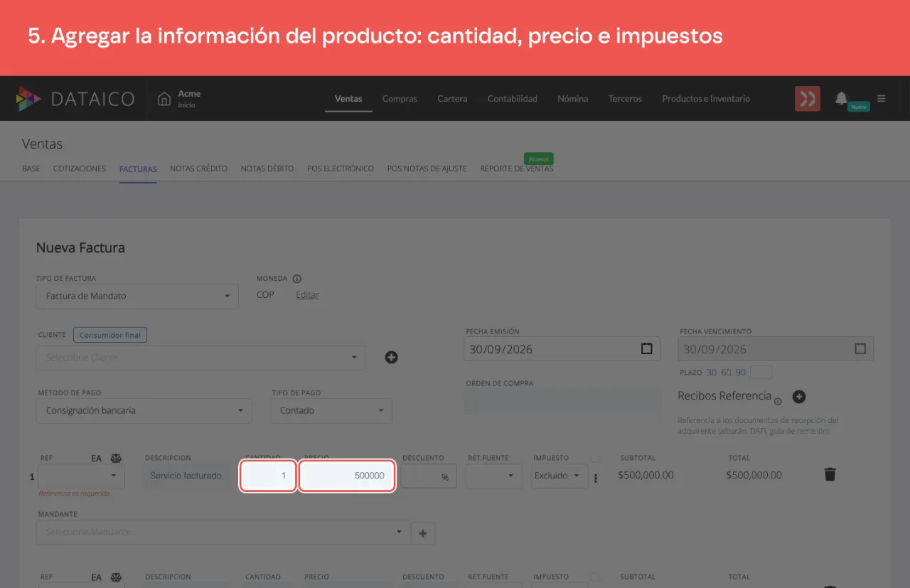910x588 pixels.
Task: Open calendar for Fecha Vencimiento
Action: 860,349
